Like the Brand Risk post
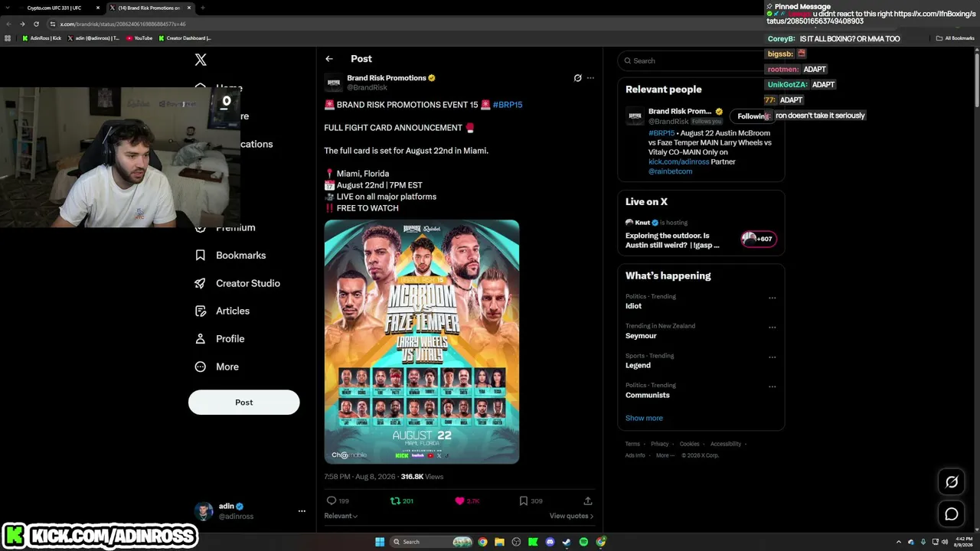Viewport: 980px width, 551px height. tap(459, 500)
